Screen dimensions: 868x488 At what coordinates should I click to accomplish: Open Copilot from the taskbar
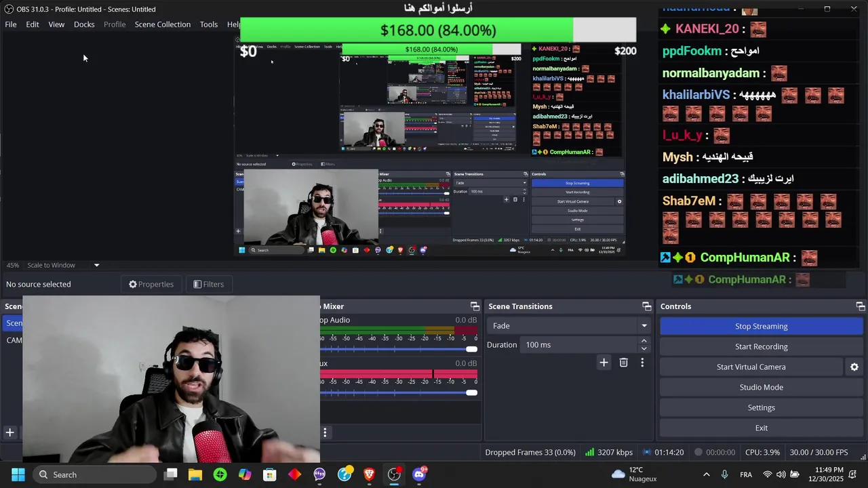(x=245, y=474)
